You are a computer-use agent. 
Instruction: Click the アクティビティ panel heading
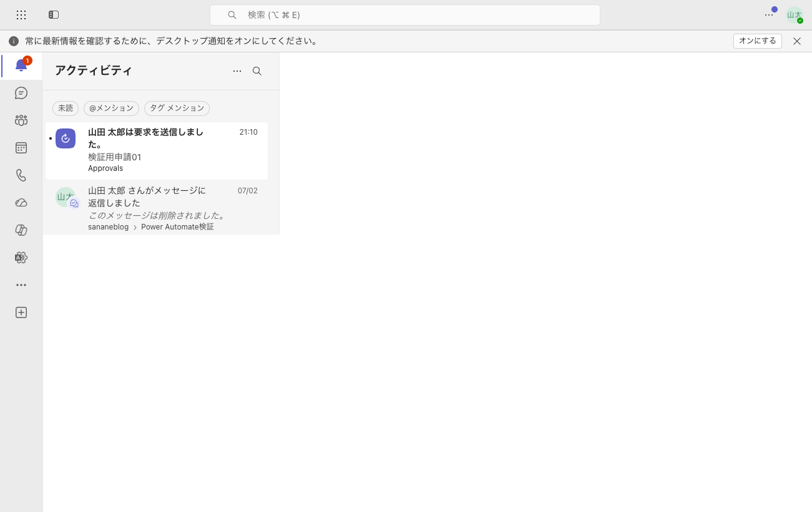click(x=94, y=70)
